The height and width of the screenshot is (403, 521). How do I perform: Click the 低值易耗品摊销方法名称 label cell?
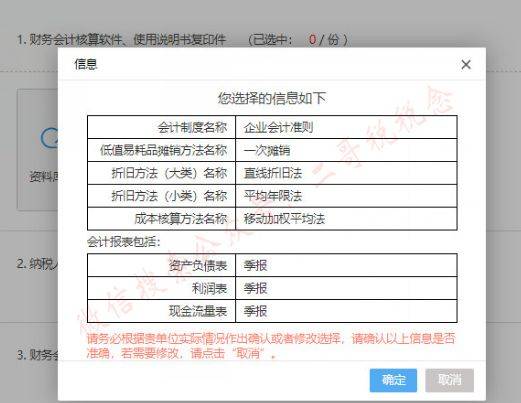point(161,150)
